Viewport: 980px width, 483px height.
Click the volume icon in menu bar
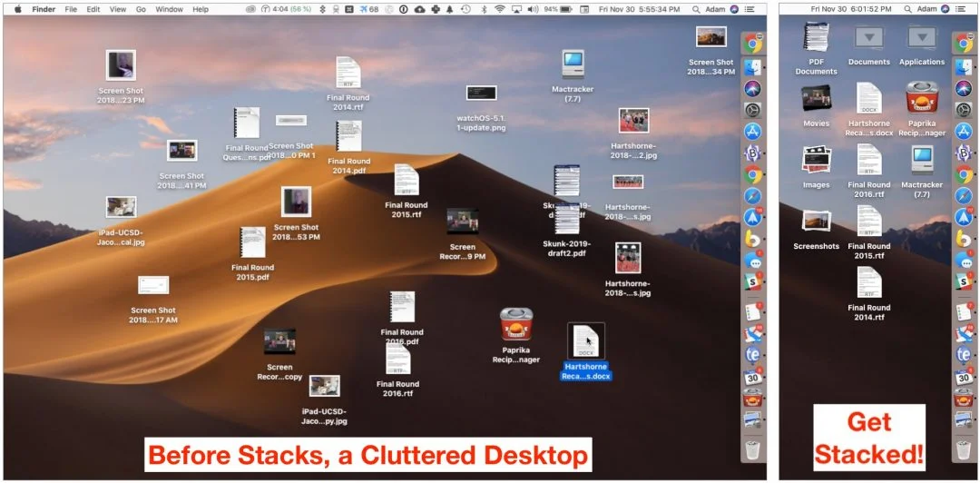[534, 9]
